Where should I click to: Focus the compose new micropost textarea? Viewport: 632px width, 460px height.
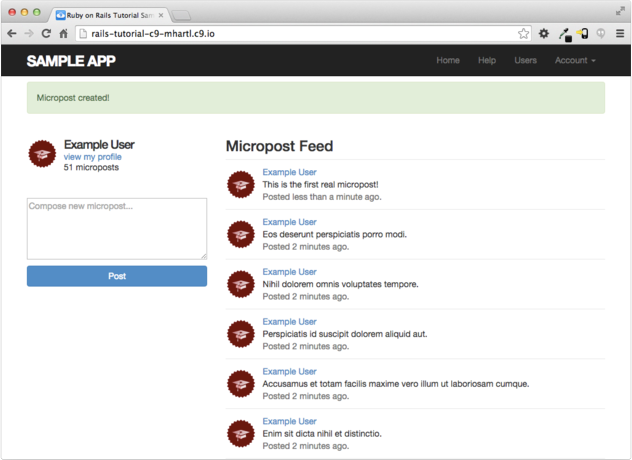117,229
